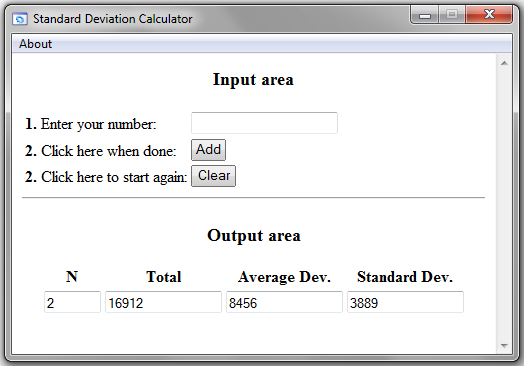
Task: Click the 'Input area' heading
Action: coord(253,80)
